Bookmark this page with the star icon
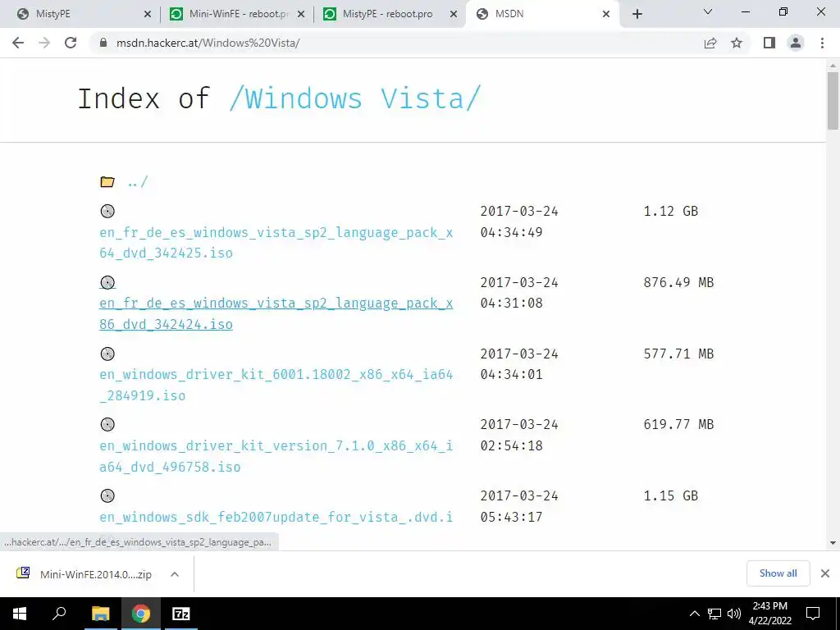Viewport: 840px width, 630px height. click(737, 43)
